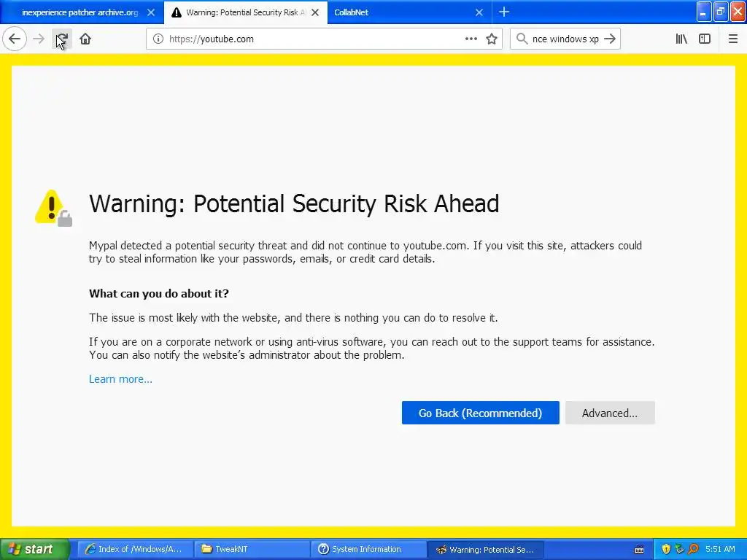
Task: Open the home page icon
Action: (85, 39)
